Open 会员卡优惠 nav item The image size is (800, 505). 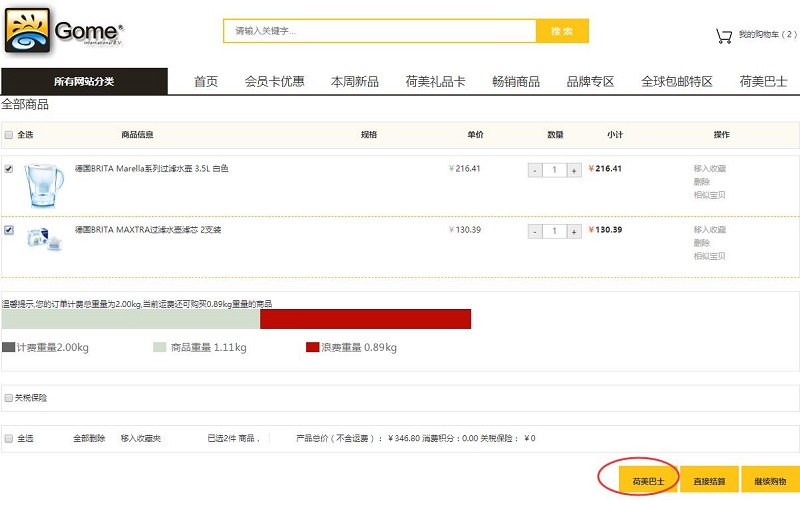coord(274,81)
